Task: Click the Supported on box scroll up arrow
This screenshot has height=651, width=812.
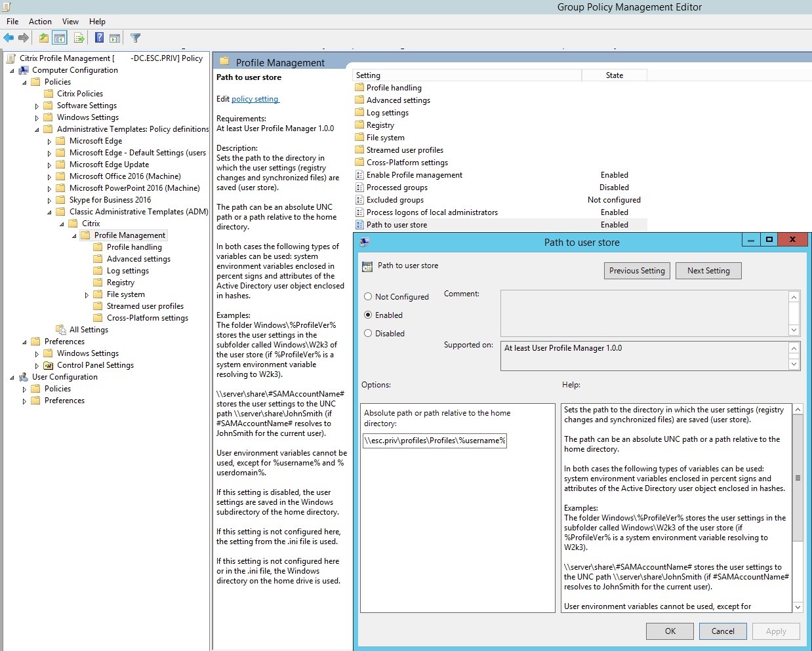Action: 794,348
